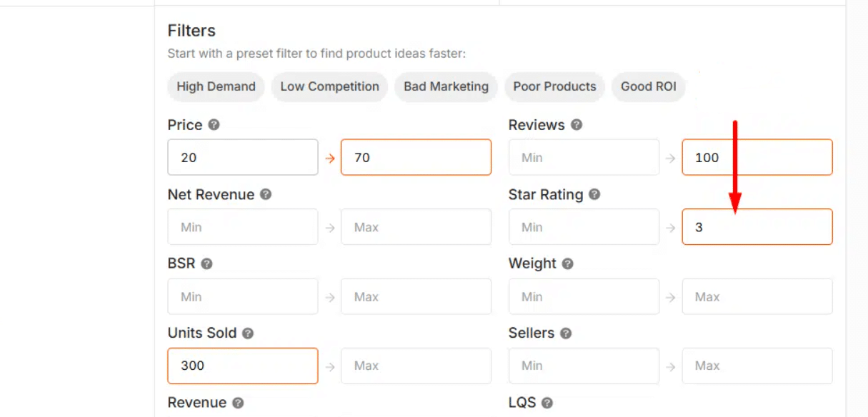
Task: Apply the High Demand preset filter
Action: [216, 86]
